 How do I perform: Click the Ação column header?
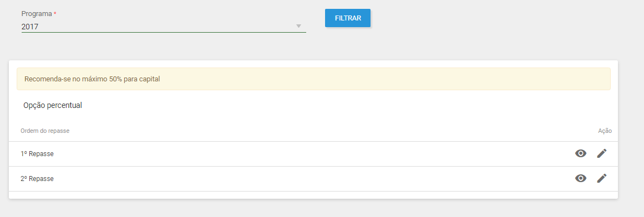(x=605, y=131)
